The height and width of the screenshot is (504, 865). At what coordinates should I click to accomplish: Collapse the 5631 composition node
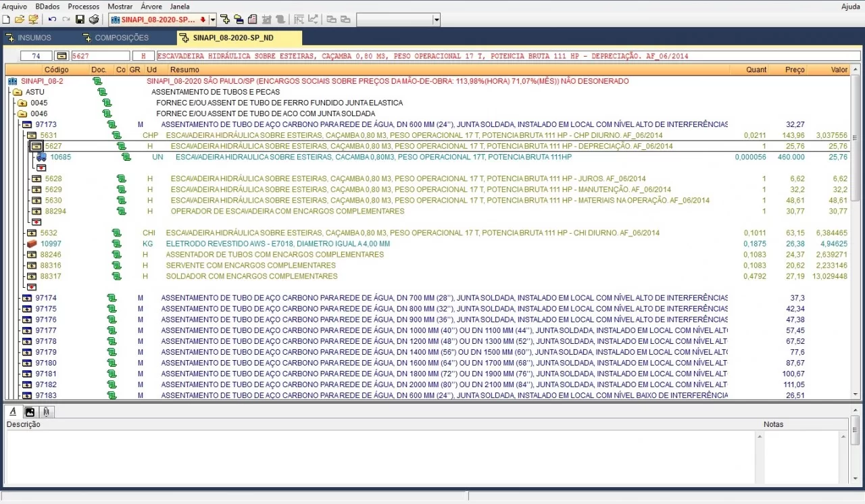click(x=32, y=135)
